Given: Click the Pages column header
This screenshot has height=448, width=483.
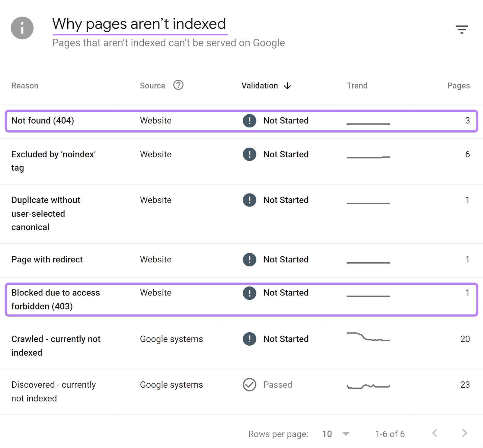Looking at the screenshot, I should point(458,86).
